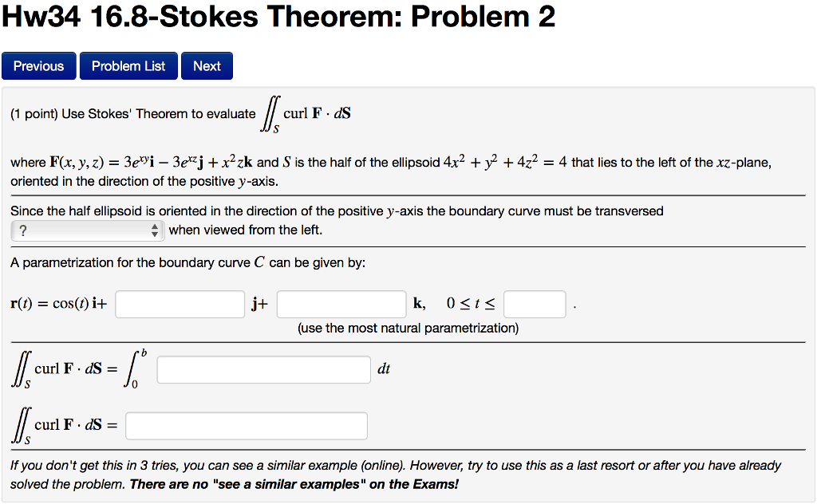The width and height of the screenshot is (817, 504).
Task: Click the upper bound of t input field
Action: 535,304
